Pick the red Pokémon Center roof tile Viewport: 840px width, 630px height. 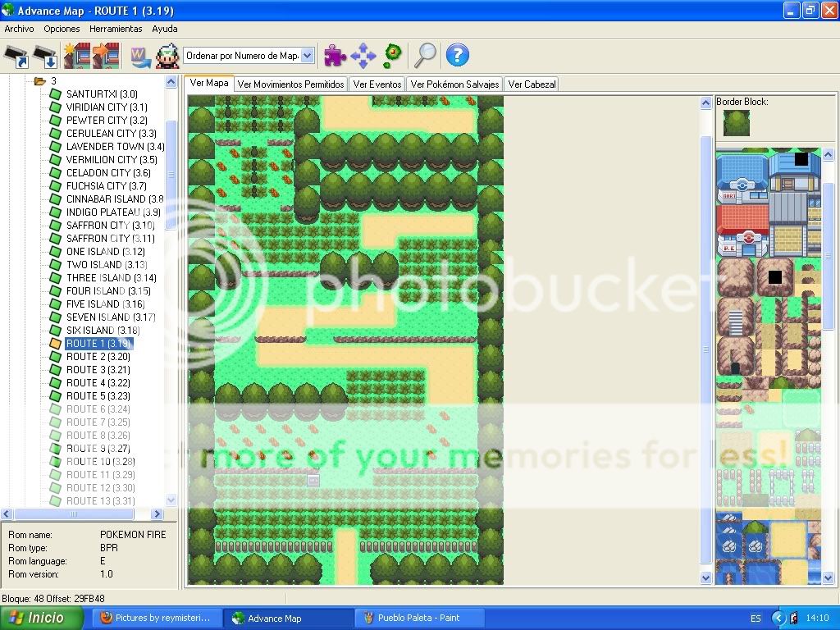pyautogui.click(x=742, y=220)
